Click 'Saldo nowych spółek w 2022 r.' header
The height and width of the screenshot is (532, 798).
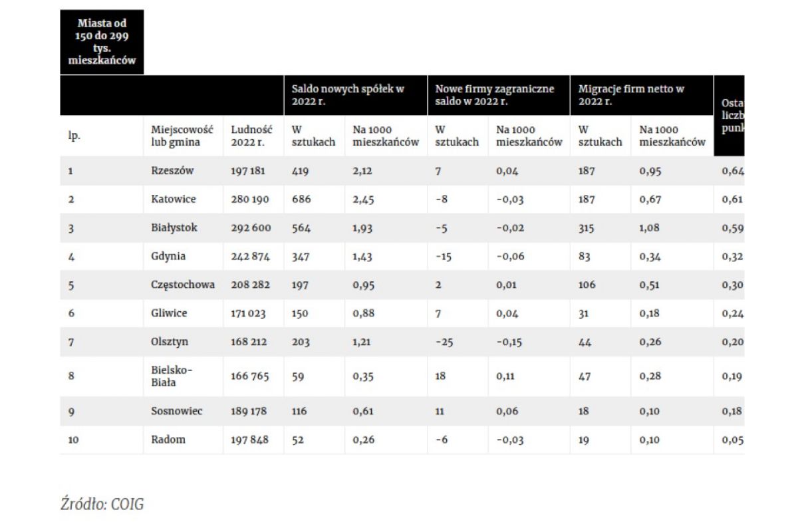[x=348, y=95]
